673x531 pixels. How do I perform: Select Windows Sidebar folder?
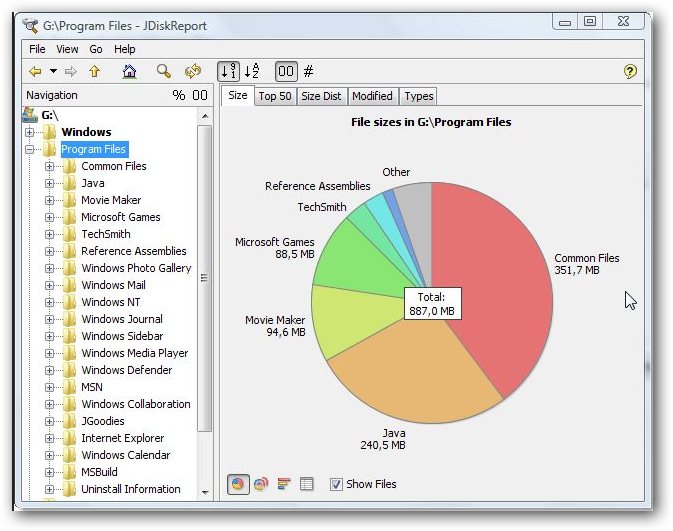point(122,336)
